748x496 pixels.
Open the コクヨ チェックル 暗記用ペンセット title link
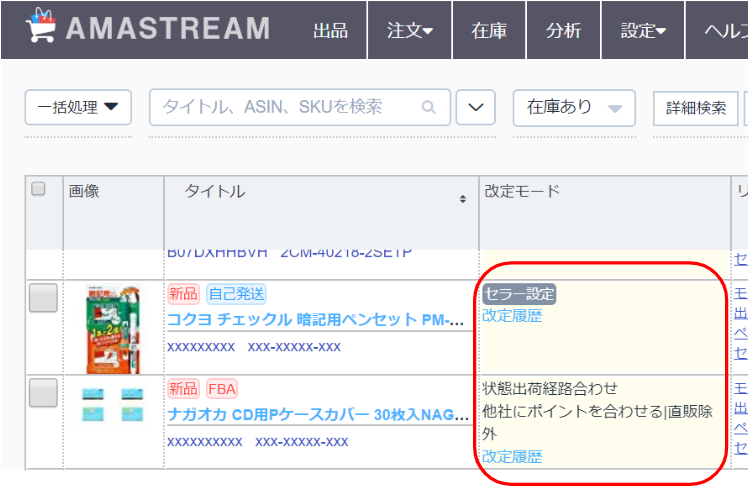(x=315, y=320)
